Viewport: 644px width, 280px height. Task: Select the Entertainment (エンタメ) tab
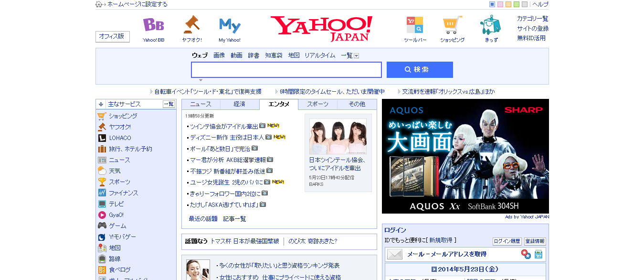coord(279,104)
